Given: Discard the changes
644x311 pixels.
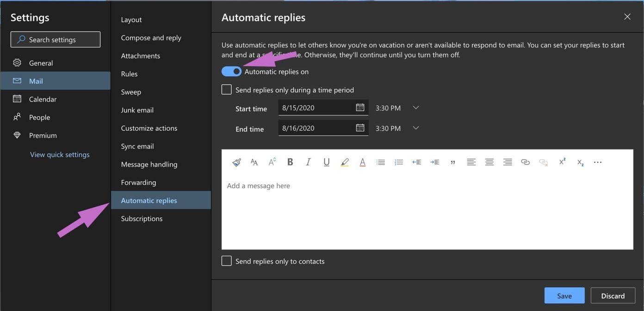Looking at the screenshot, I should [613, 296].
